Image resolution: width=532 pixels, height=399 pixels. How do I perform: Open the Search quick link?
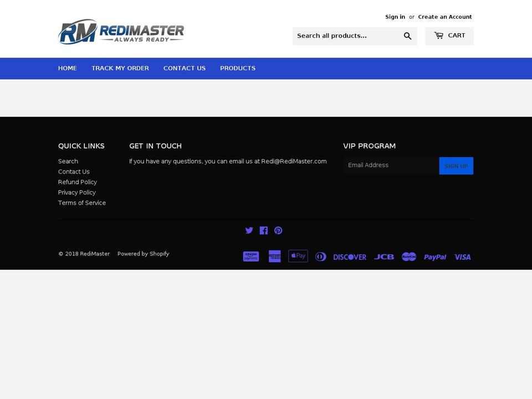click(68, 161)
